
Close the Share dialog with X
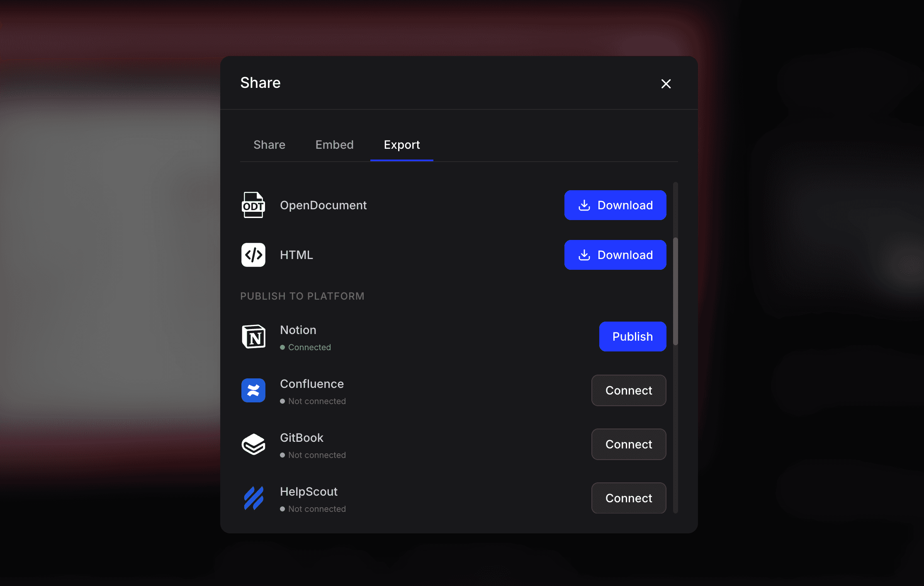tap(666, 84)
